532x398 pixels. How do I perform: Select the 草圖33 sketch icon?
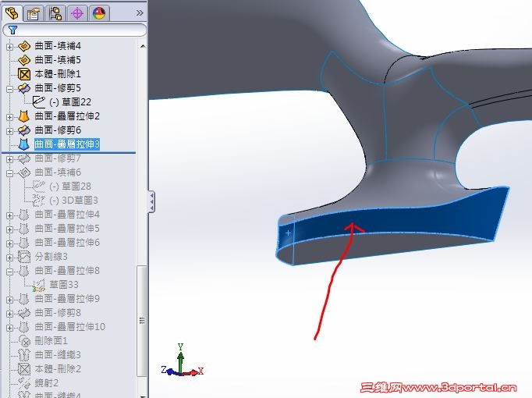tap(39, 285)
